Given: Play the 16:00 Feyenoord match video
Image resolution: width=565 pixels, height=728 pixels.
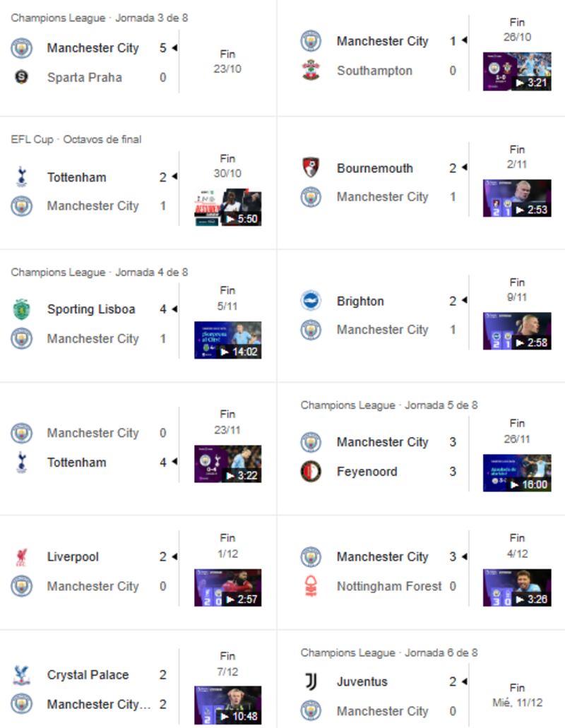Looking at the screenshot, I should (517, 473).
